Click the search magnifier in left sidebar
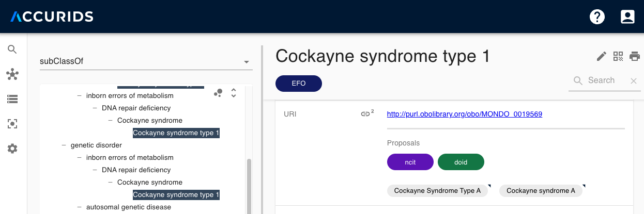The image size is (644, 214). pyautogui.click(x=12, y=50)
